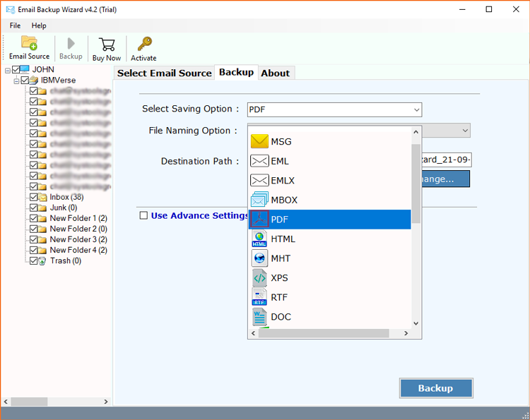The image size is (530, 420).
Task: Pick the MBOX icon in list
Action: pos(259,200)
